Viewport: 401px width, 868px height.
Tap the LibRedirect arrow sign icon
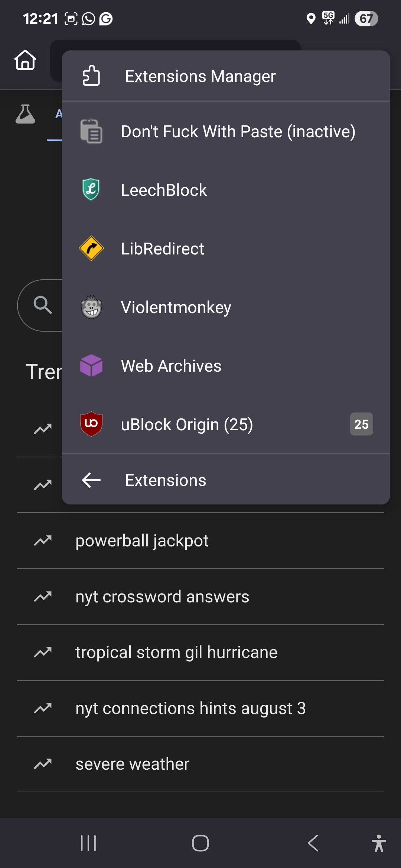click(x=91, y=248)
